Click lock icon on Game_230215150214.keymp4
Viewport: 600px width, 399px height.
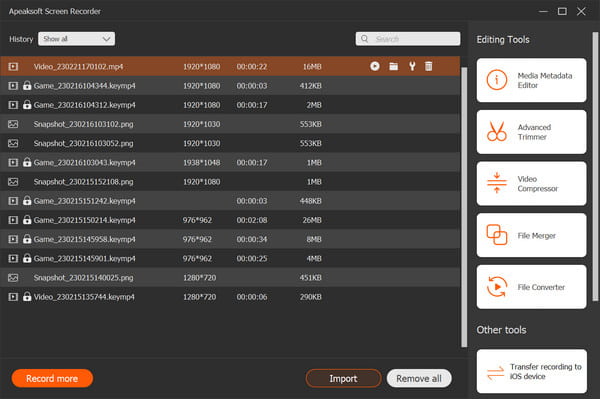(x=27, y=220)
